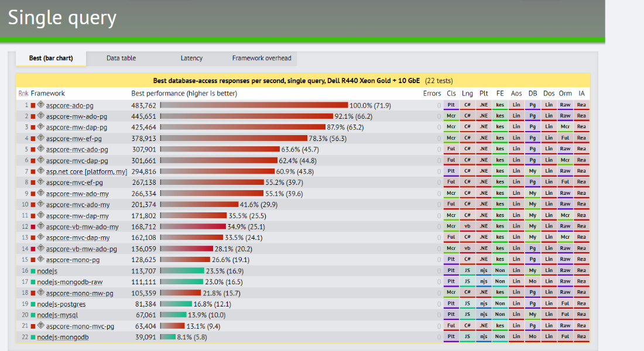Screen dimensions: 644x351
Task: Click the DB column header
Action: pos(533,94)
